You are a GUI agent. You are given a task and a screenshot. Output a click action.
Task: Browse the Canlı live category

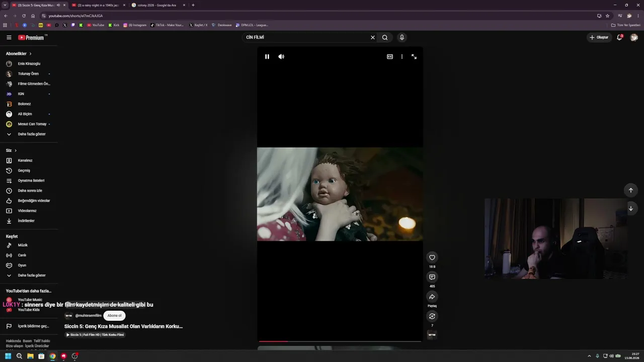pyautogui.click(x=29, y=255)
